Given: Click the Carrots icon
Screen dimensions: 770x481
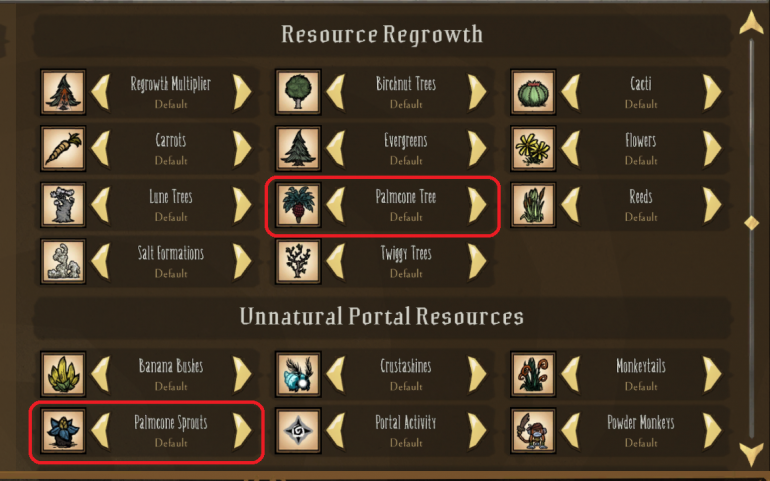Looking at the screenshot, I should click(63, 148).
